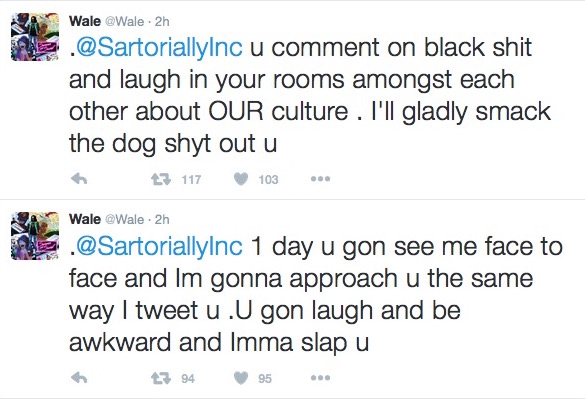Like the tweet with 95 likes

coord(241,378)
